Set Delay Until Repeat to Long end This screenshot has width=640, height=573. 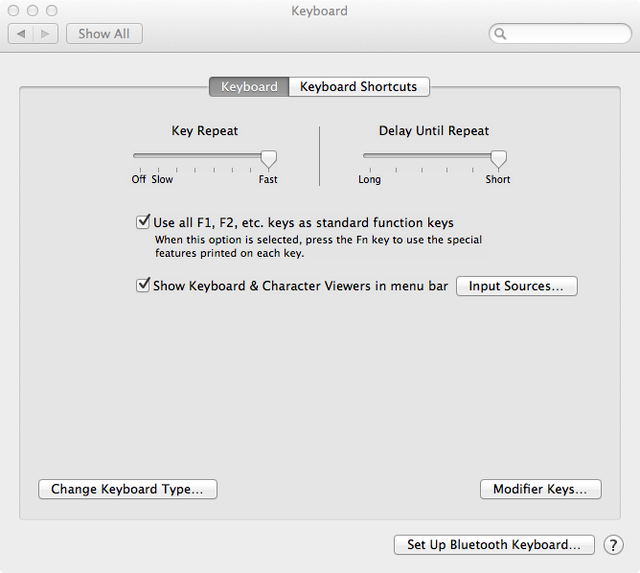(x=367, y=157)
